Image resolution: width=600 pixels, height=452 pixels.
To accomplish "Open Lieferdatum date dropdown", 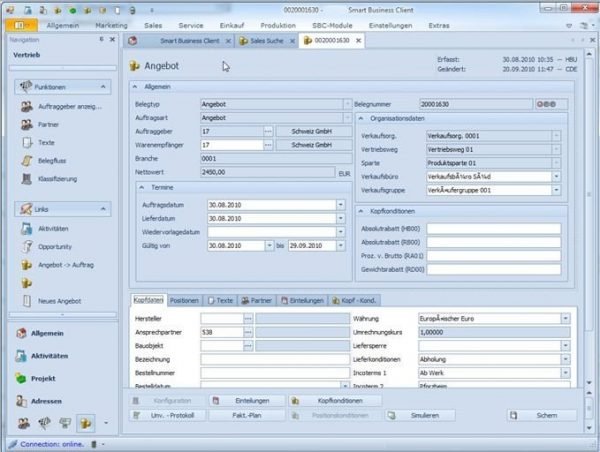I will [x=341, y=219].
